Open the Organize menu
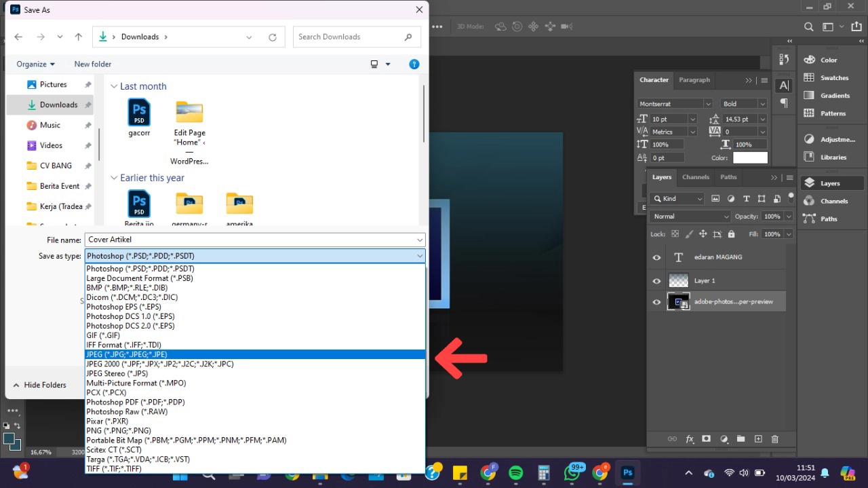Image resolution: width=868 pixels, height=488 pixels. pos(36,64)
